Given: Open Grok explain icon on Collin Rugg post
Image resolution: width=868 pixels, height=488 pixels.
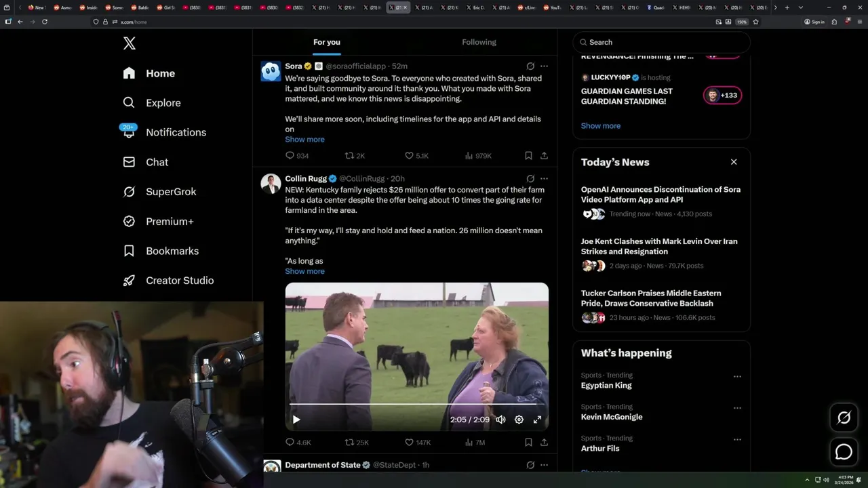Looking at the screenshot, I should pos(530,179).
